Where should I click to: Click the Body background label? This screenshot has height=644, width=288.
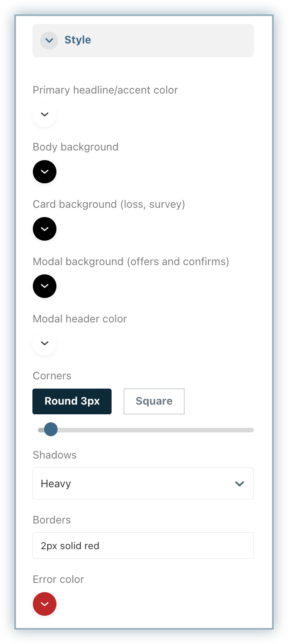(x=76, y=147)
